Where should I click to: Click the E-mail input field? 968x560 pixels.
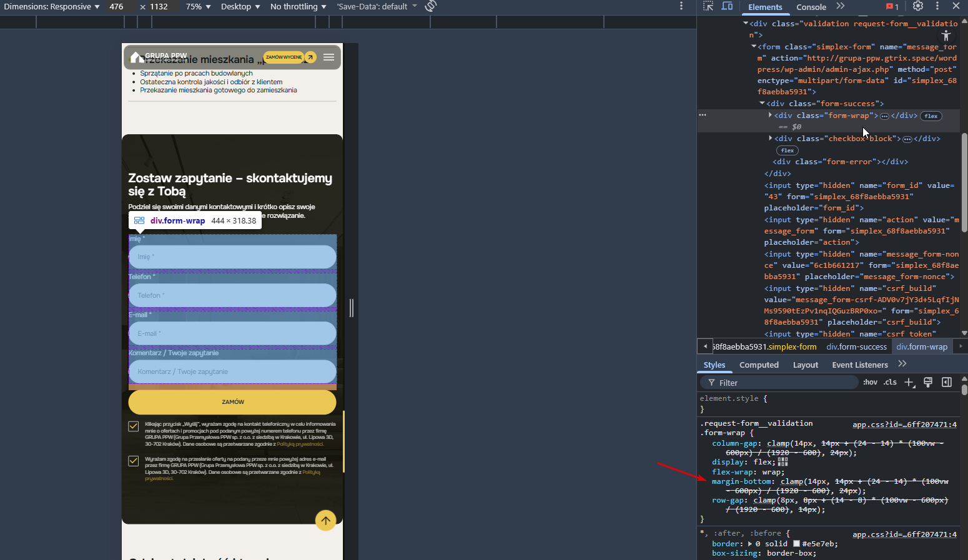click(232, 333)
